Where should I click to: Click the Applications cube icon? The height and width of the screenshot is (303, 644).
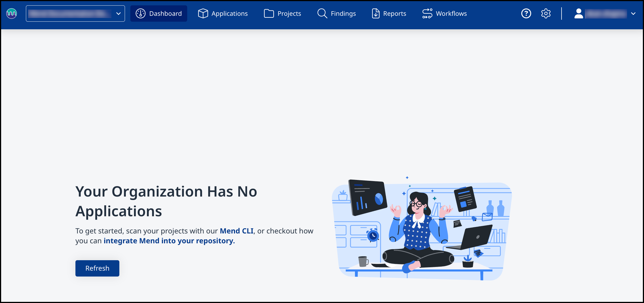coord(203,14)
